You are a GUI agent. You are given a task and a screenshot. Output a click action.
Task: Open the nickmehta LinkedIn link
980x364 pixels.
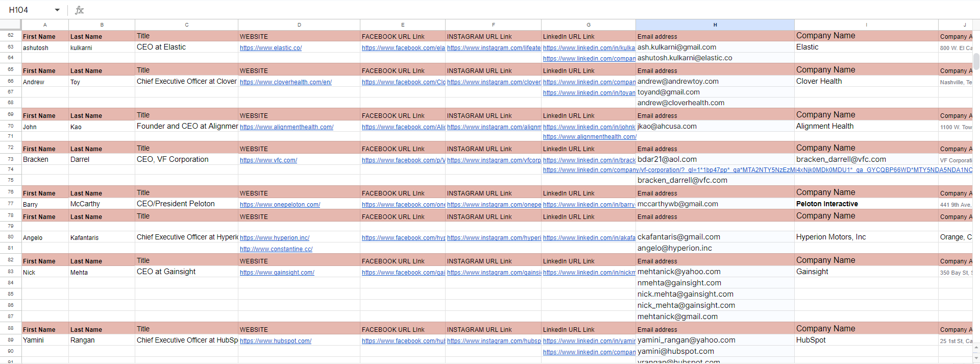coord(589,273)
